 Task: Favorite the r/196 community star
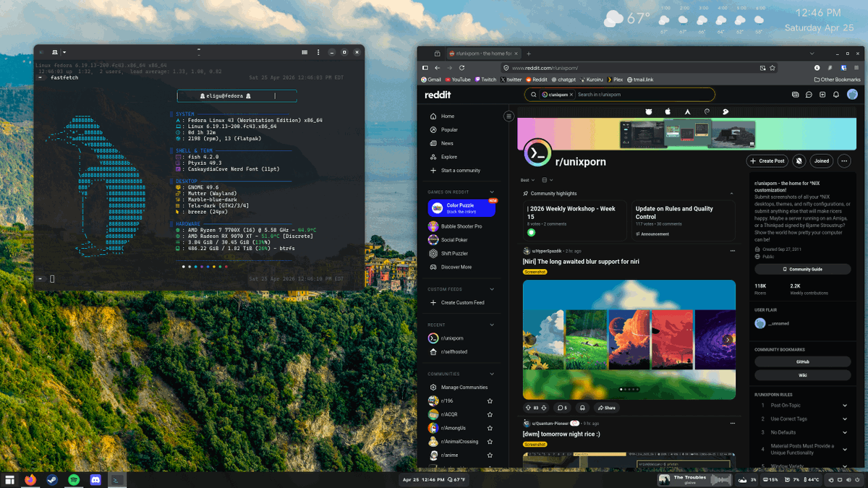tap(490, 400)
